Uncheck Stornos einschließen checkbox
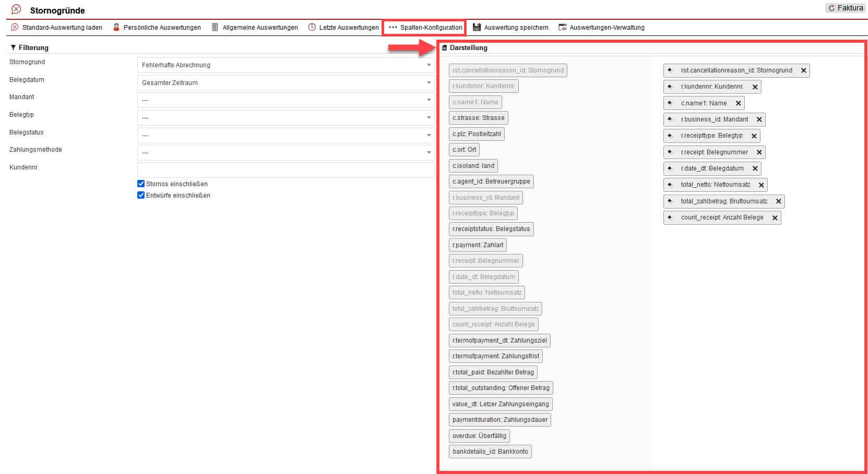The height and width of the screenshot is (474, 868). (141, 184)
